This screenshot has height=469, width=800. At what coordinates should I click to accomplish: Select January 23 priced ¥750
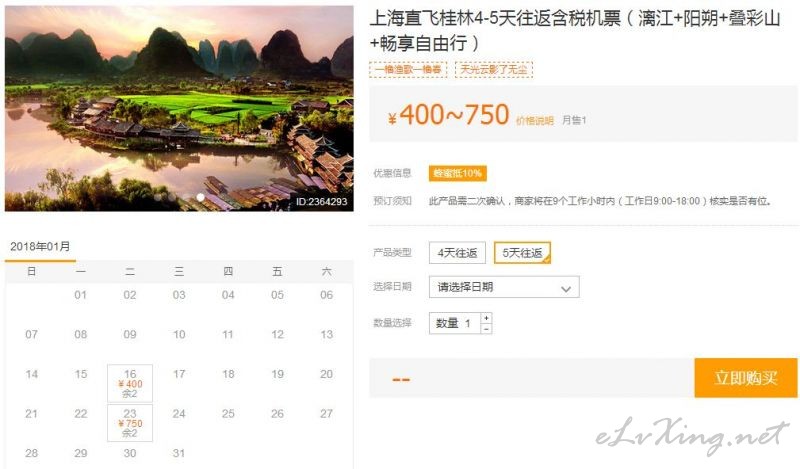pyautogui.click(x=130, y=423)
